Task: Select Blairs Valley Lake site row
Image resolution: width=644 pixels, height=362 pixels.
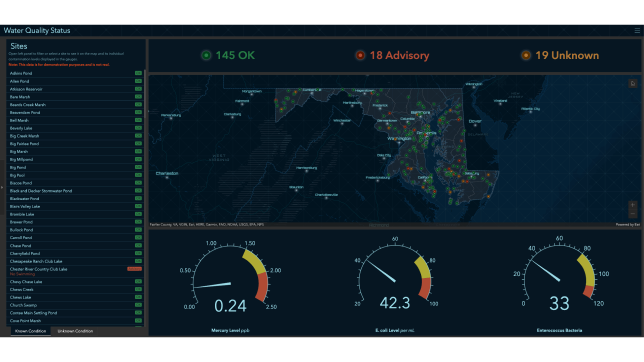Action: [76, 206]
